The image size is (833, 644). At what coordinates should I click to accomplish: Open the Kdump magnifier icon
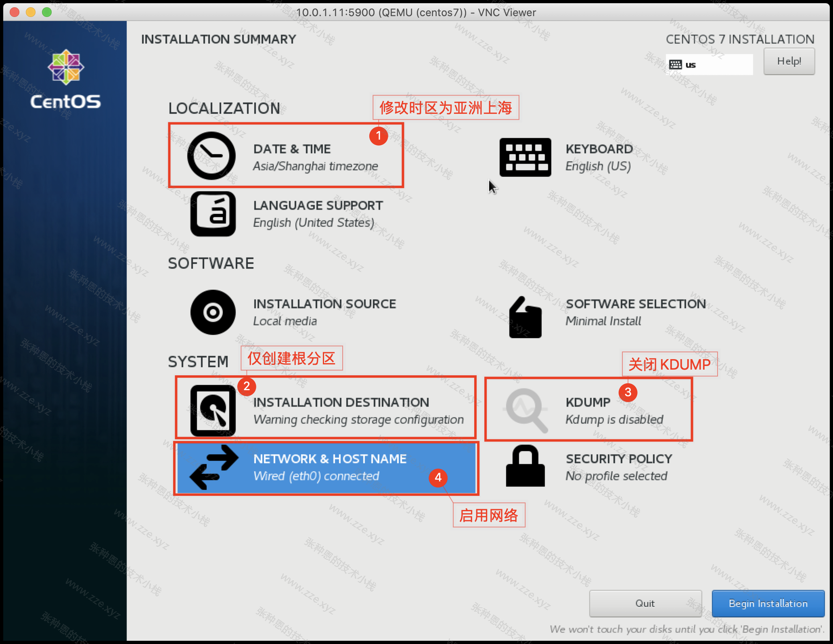pos(526,410)
